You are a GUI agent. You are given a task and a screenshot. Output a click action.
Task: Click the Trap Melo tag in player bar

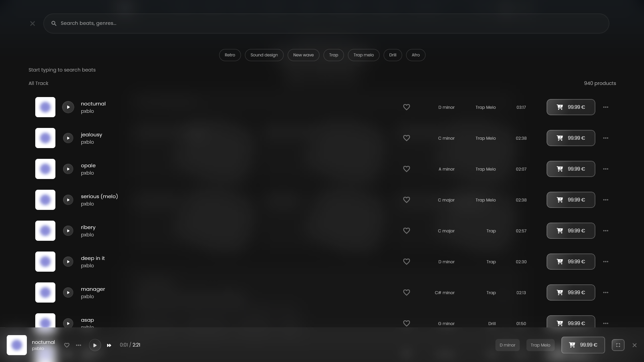[x=540, y=345]
